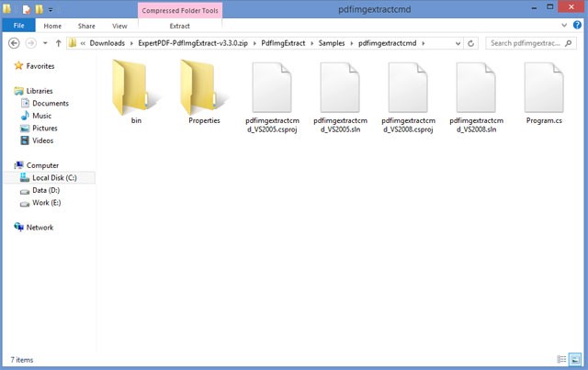Open the Extract ribbon tab
Image resolution: width=588 pixels, height=370 pixels.
(180, 26)
